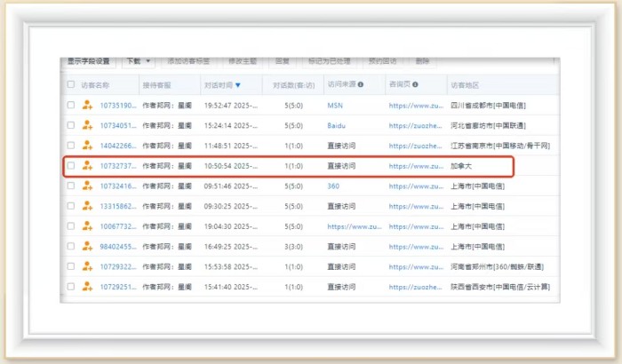Click visitor icon in the 14042266 row
Image resolution: width=622 pixels, height=364 pixels.
pyautogui.click(x=87, y=146)
